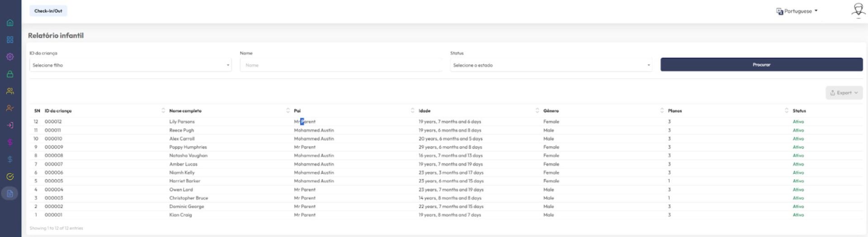
Task: Open the 'Selecione o estado' status dropdown
Action: point(551,65)
